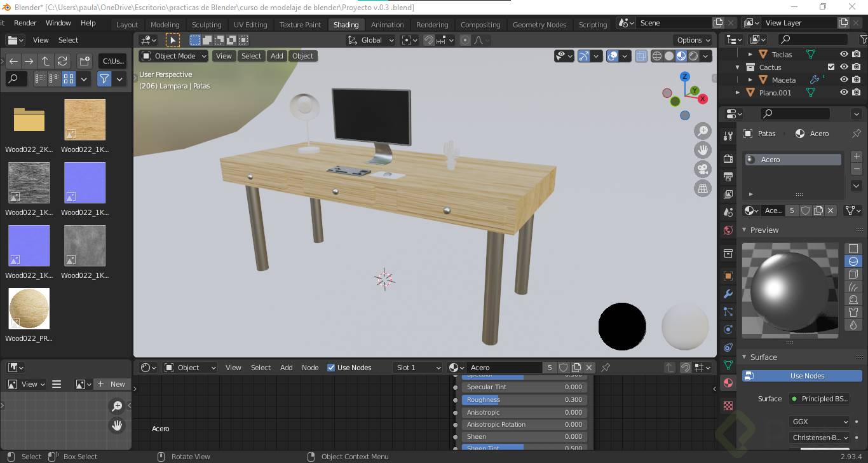Open the Object shader type dropdown in node editor

190,368
